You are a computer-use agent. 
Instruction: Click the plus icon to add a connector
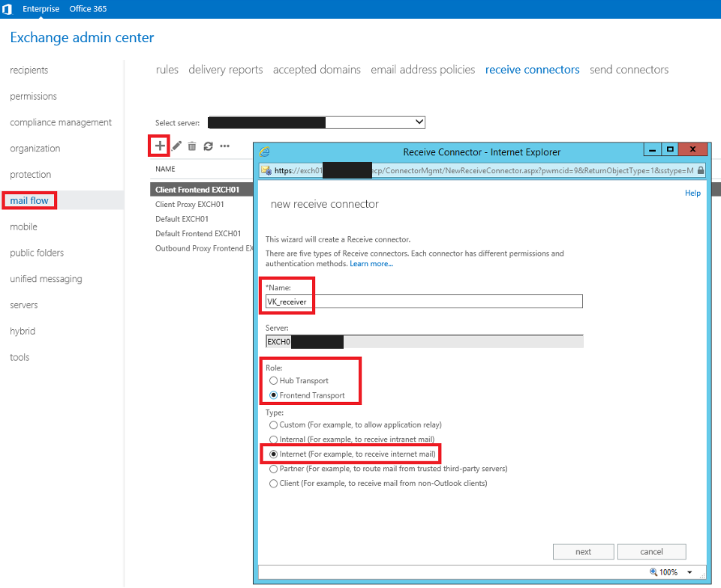(x=160, y=145)
